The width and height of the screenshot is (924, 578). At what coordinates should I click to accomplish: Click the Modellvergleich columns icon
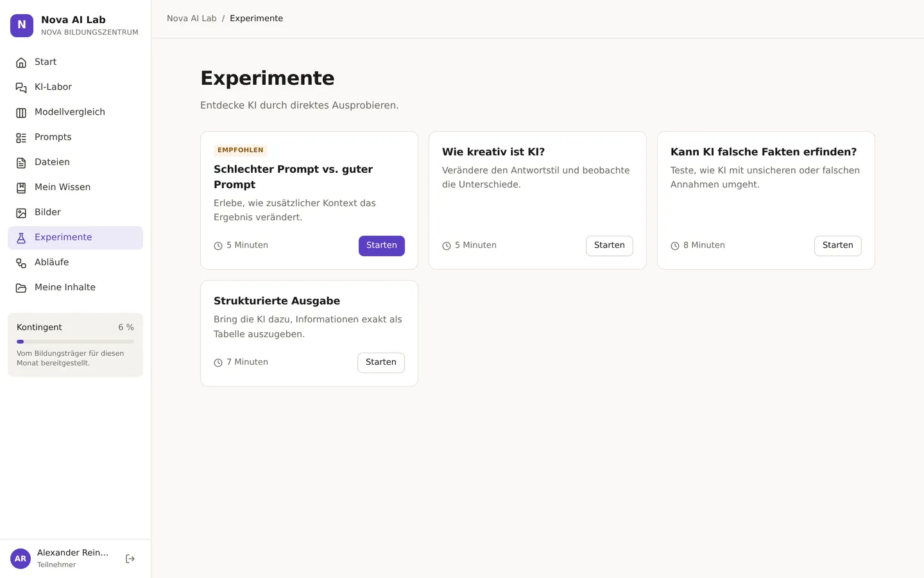tap(21, 112)
